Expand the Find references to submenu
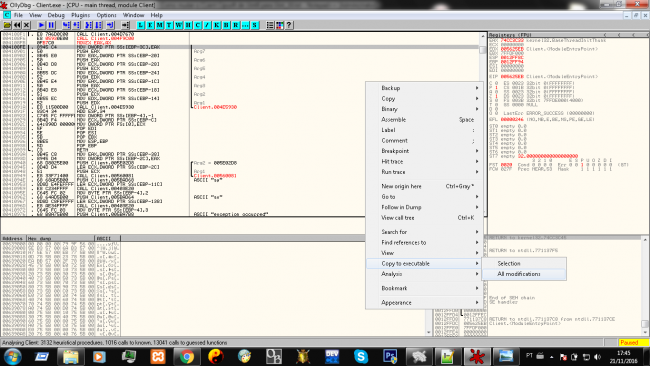Screen dimensions: 650x366 424,242
